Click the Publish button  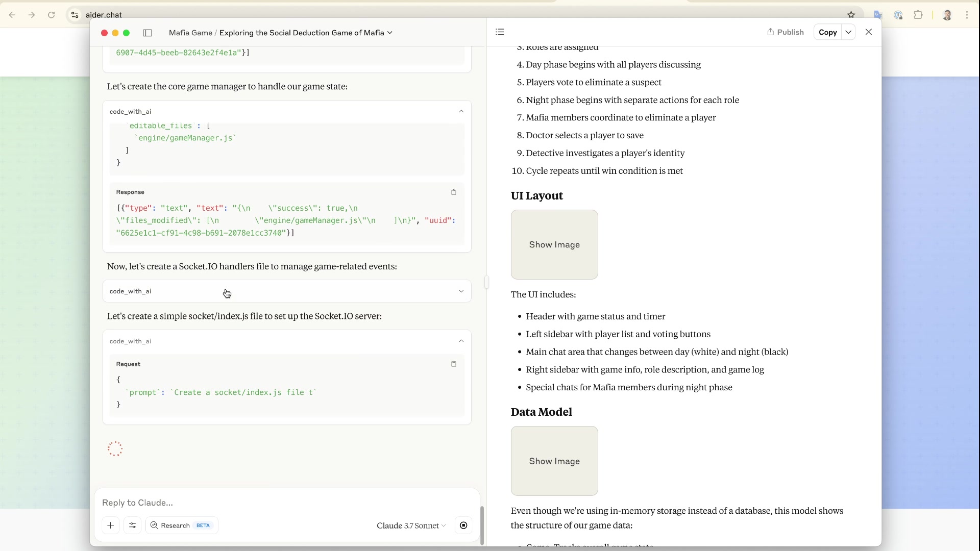point(785,32)
